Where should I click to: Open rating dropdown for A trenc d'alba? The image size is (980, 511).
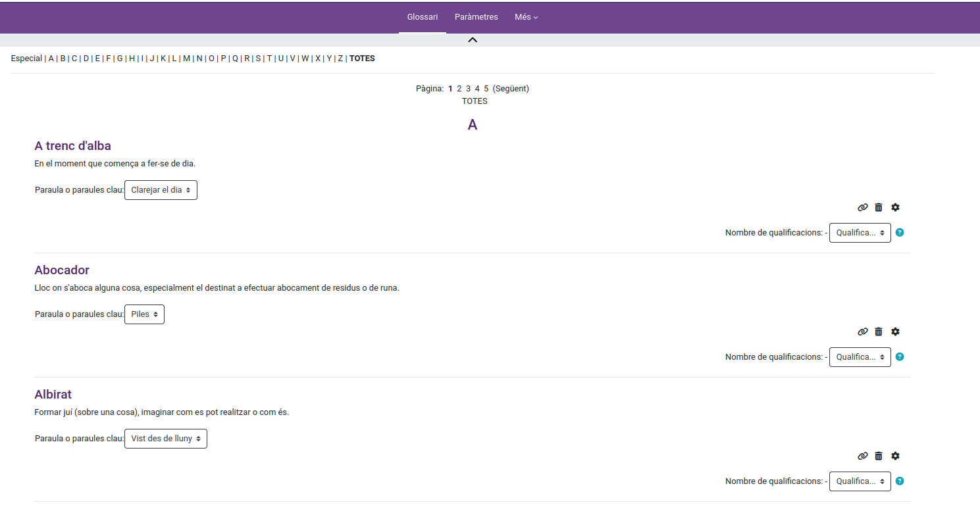point(860,233)
